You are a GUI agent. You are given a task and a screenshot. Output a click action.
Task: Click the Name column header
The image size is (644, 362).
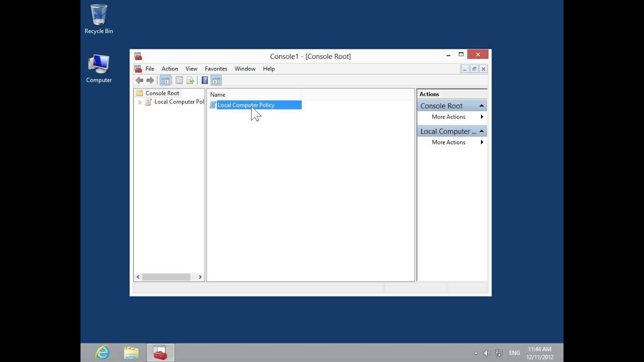click(x=254, y=95)
